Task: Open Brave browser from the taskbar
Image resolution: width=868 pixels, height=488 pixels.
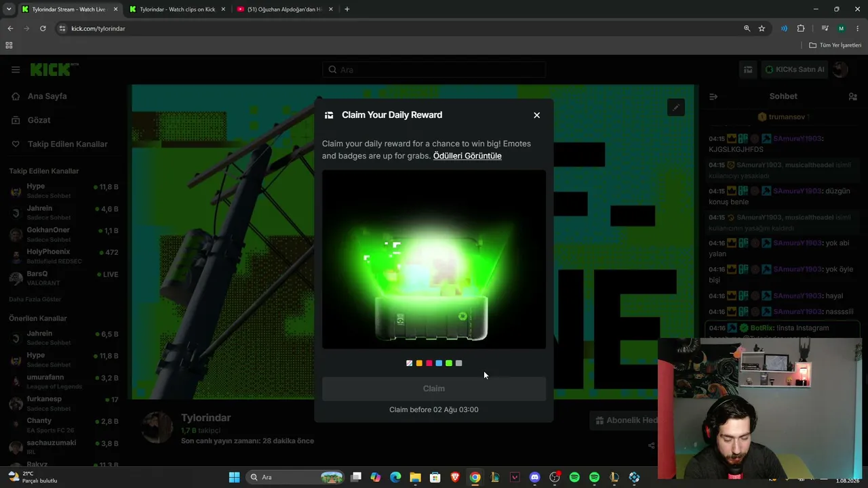Action: [455, 477]
